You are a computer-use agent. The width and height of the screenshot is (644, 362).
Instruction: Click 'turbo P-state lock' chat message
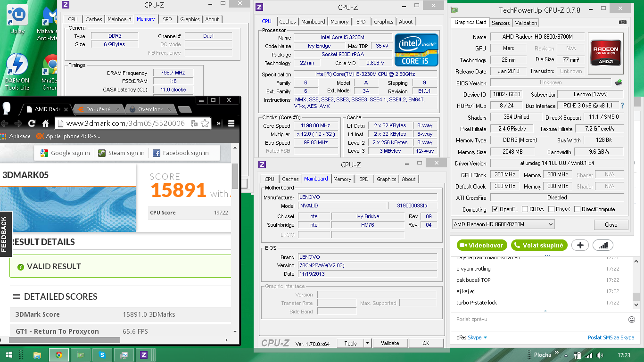click(x=477, y=303)
